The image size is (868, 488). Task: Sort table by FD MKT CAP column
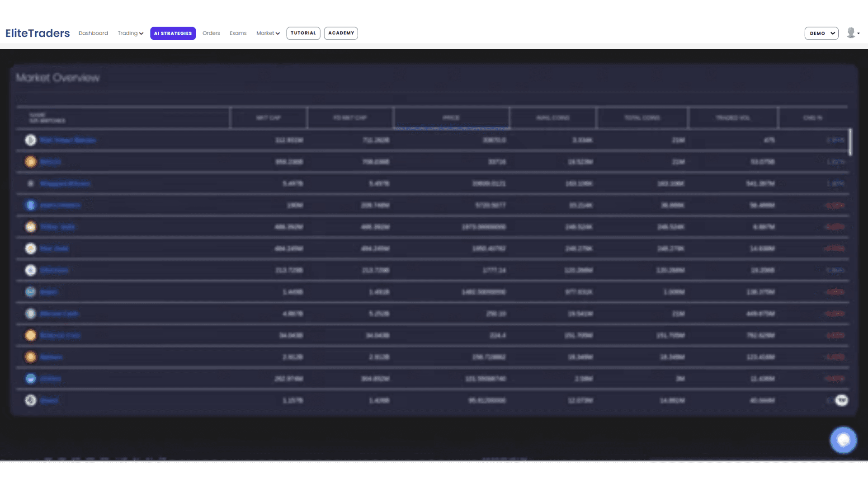[350, 118]
